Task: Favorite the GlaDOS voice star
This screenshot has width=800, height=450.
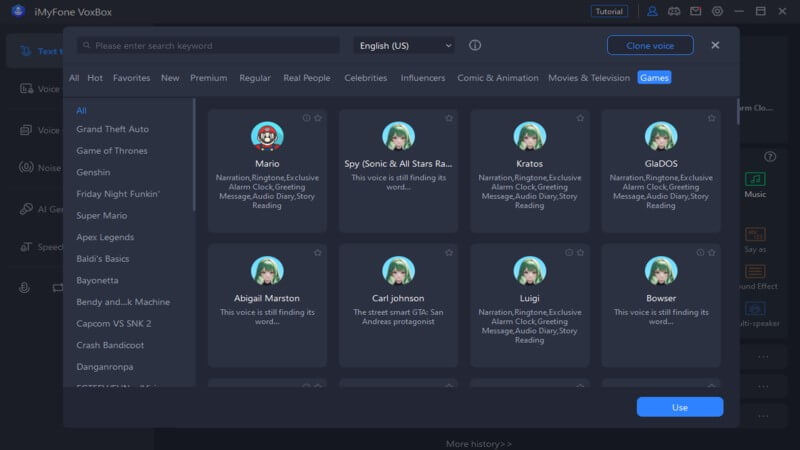Action: click(x=711, y=118)
